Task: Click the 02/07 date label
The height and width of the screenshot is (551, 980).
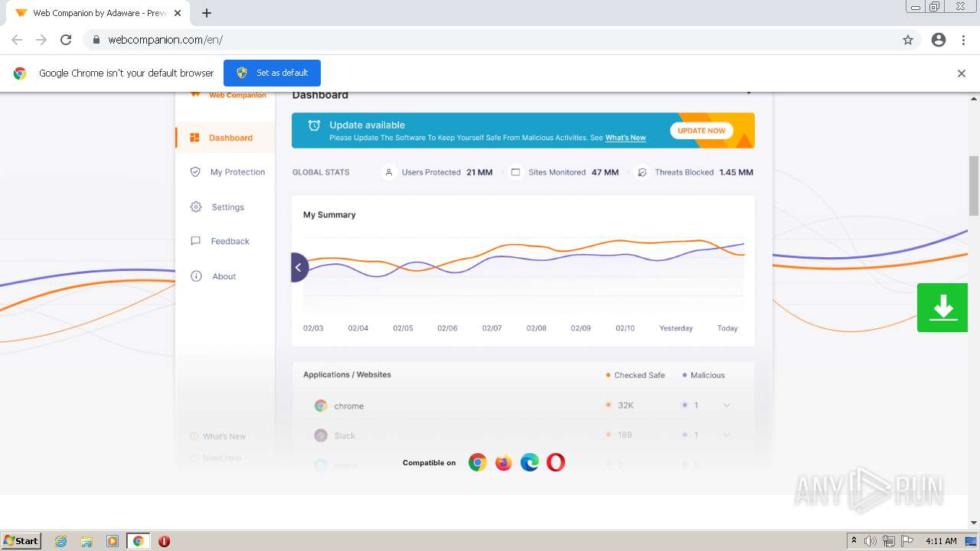Action: pos(492,328)
